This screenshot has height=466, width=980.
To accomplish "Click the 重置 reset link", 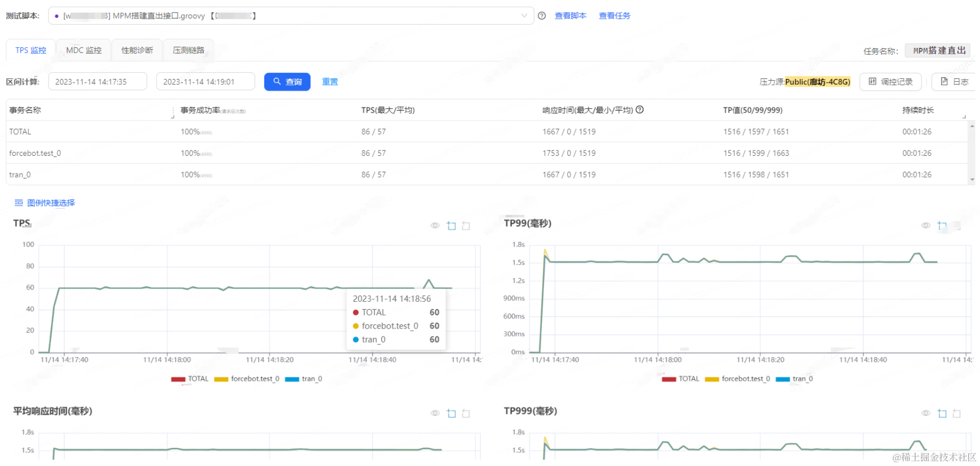I will tap(330, 82).
